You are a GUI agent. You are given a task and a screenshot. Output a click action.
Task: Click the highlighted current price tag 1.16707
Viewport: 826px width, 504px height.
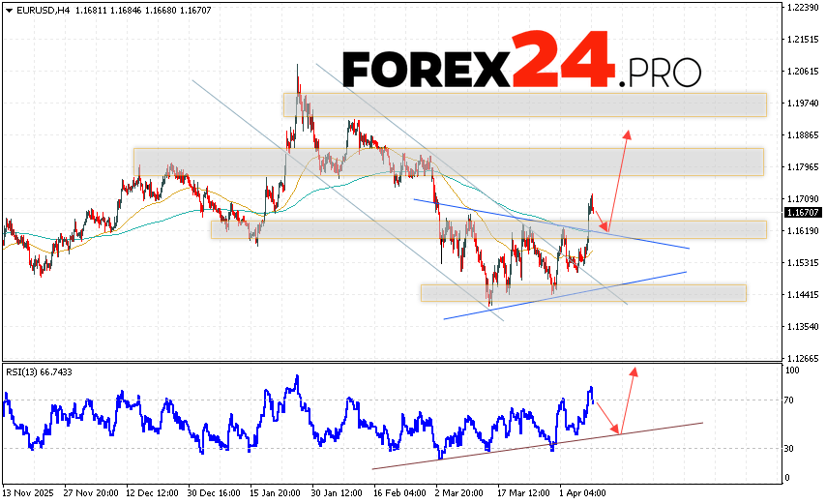pyautogui.click(x=803, y=212)
